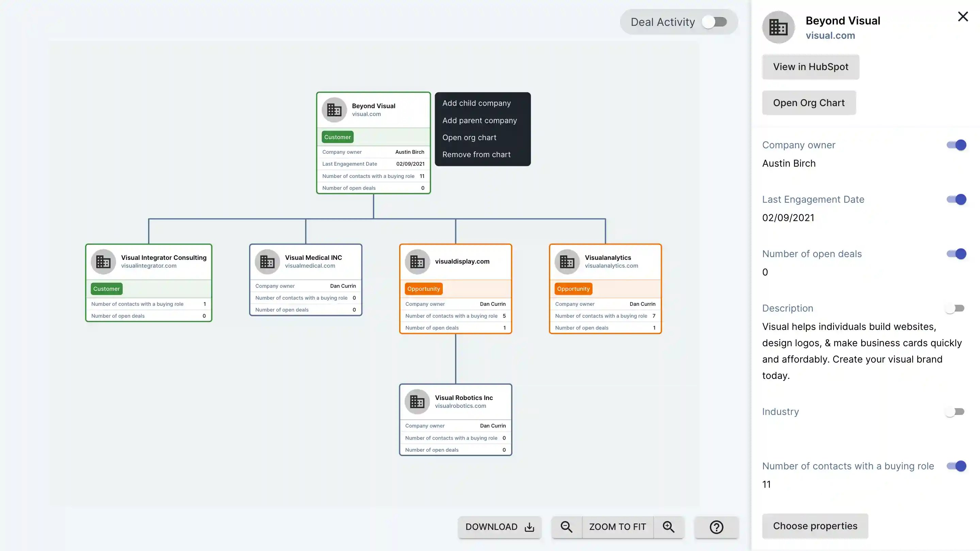This screenshot has height=551, width=980.
Task: Click the Customer badge on Beyond Visual card
Action: point(338,137)
